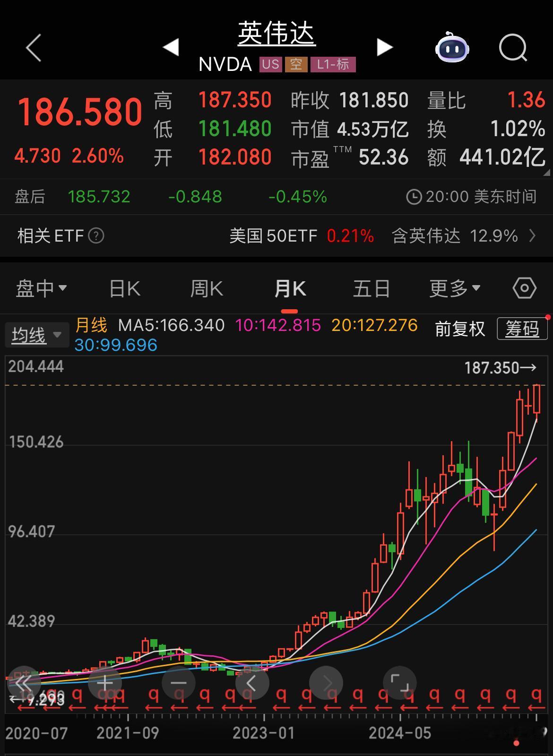Zoom in chart with plus button
Viewport: 553px width, 756px height.
(x=105, y=683)
